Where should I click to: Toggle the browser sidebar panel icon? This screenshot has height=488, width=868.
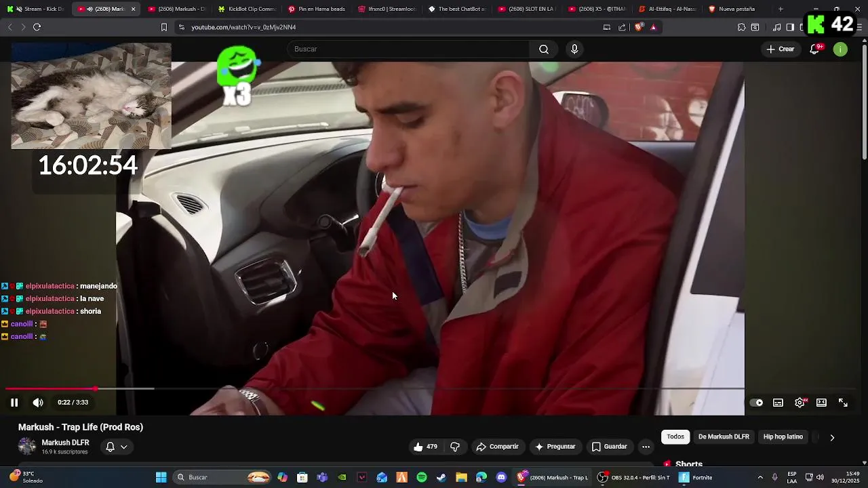pyautogui.click(x=790, y=27)
